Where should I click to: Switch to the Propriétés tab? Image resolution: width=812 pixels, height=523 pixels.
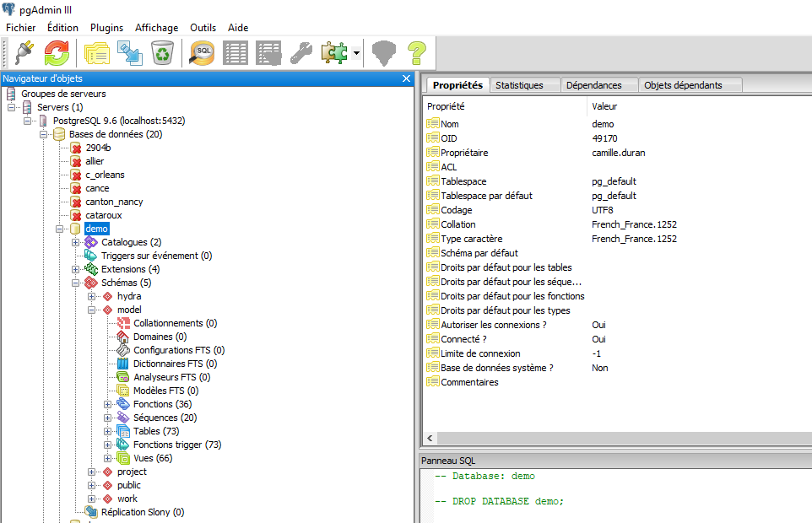(x=457, y=85)
